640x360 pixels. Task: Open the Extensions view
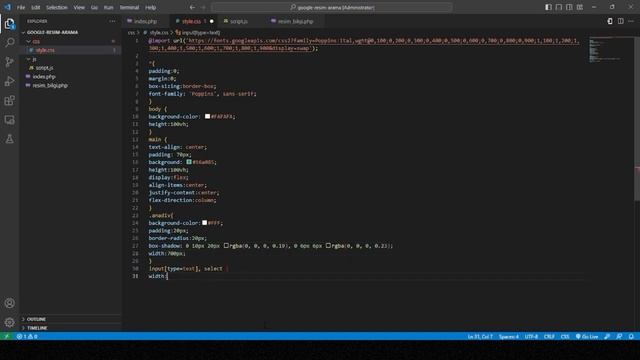(x=9, y=100)
